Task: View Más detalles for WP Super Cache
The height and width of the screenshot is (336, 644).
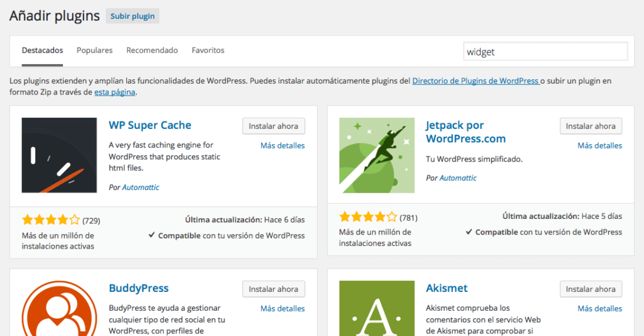Action: click(x=282, y=145)
